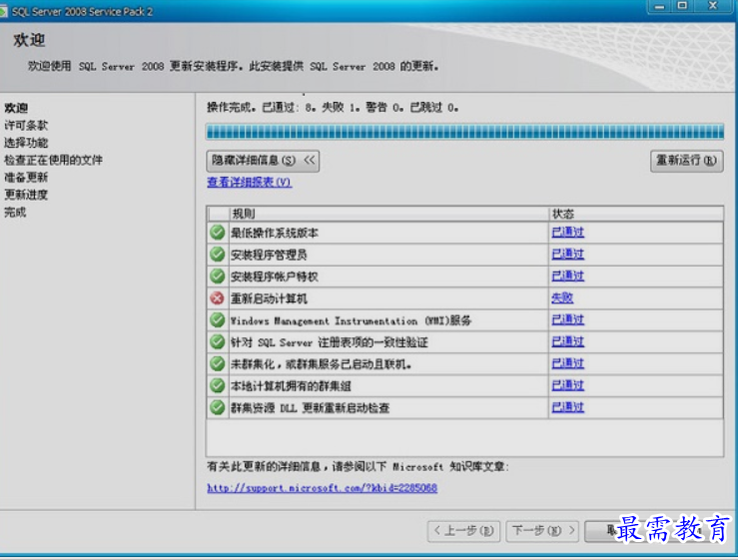Screen dimensions: 738x560
Task: Click green check icon for 本地计算机拥有的群集组
Action: pos(217,386)
